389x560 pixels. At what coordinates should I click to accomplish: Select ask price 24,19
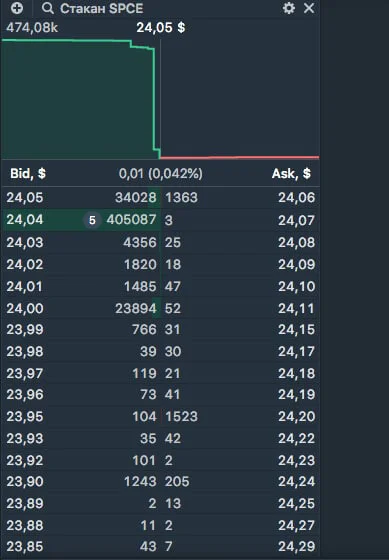(x=296, y=395)
